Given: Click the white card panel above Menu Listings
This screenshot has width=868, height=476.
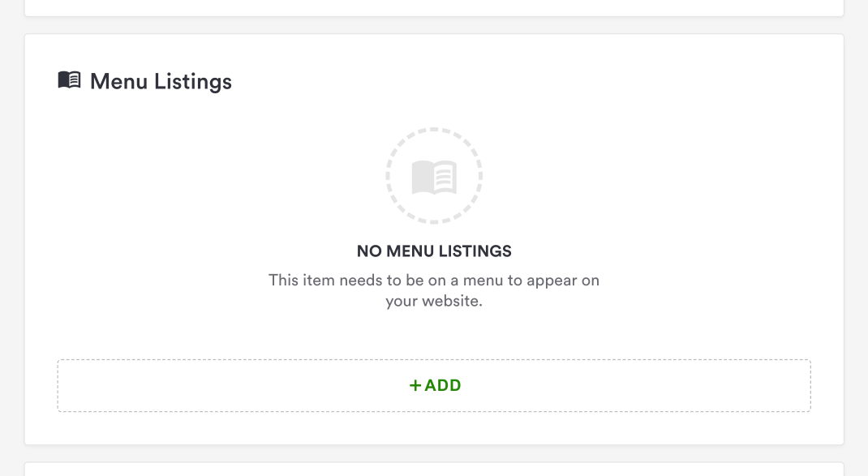Looking at the screenshot, I should click(x=434, y=7).
